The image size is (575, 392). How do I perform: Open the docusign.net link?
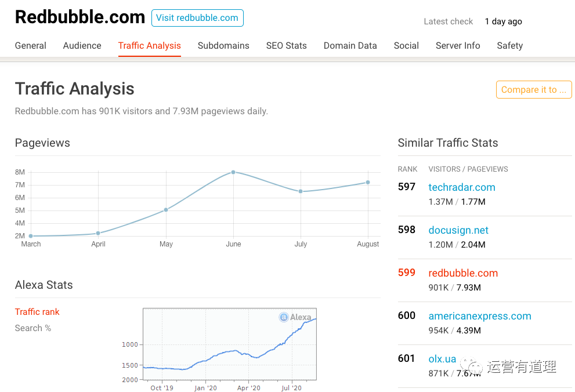pyautogui.click(x=458, y=230)
